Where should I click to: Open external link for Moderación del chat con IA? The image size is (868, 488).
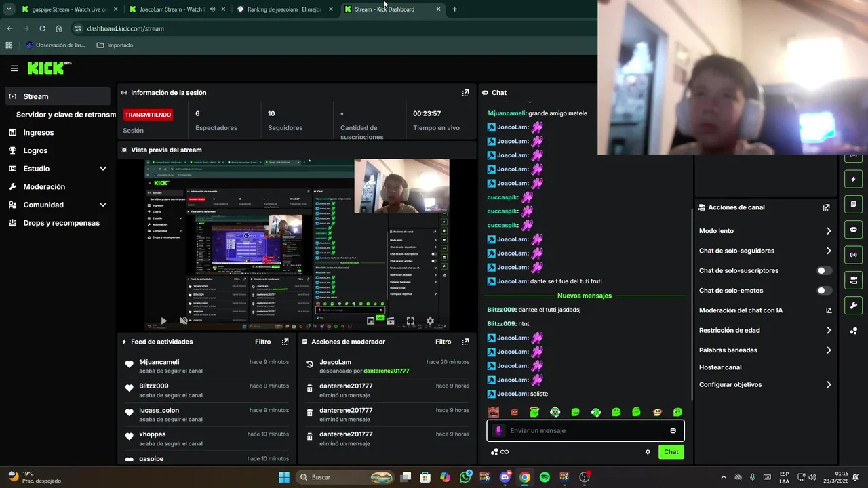tap(829, 310)
